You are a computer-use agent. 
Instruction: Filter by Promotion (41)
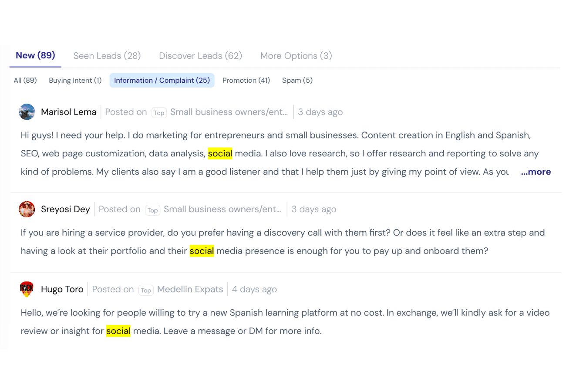246,80
